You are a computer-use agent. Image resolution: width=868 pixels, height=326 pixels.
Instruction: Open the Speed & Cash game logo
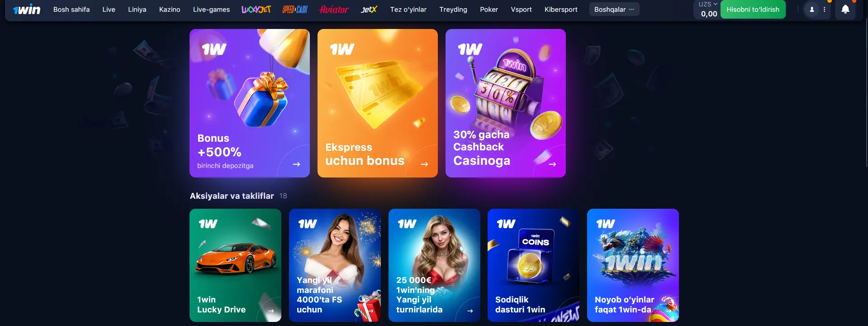click(295, 10)
